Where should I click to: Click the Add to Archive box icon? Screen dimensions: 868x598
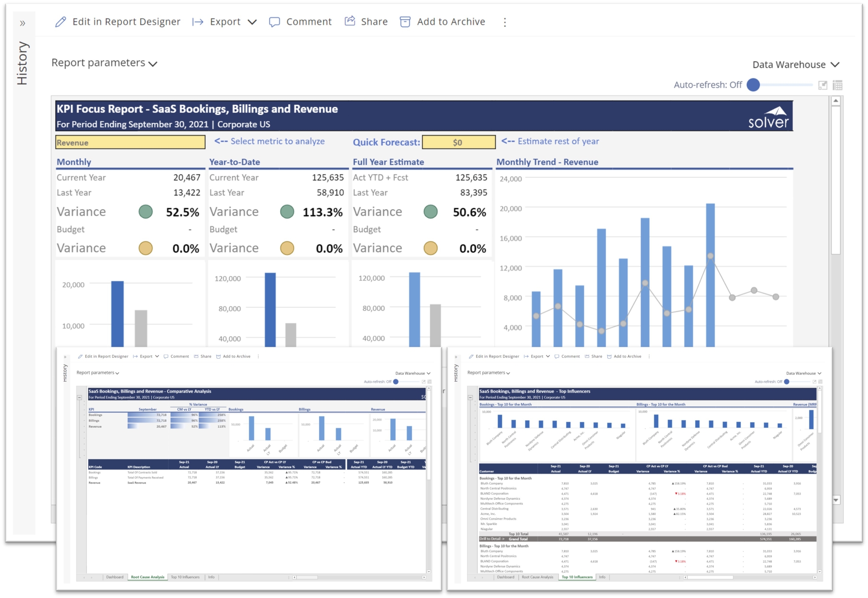[x=405, y=22]
